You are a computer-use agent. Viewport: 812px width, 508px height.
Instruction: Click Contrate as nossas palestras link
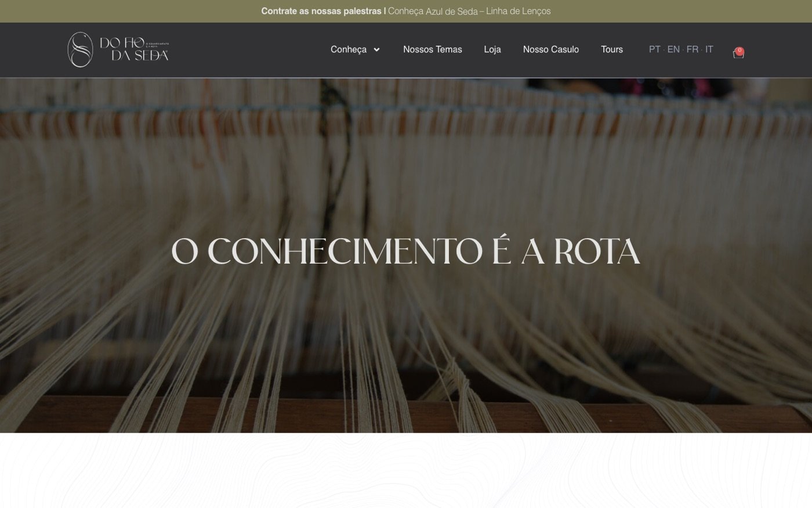321,11
